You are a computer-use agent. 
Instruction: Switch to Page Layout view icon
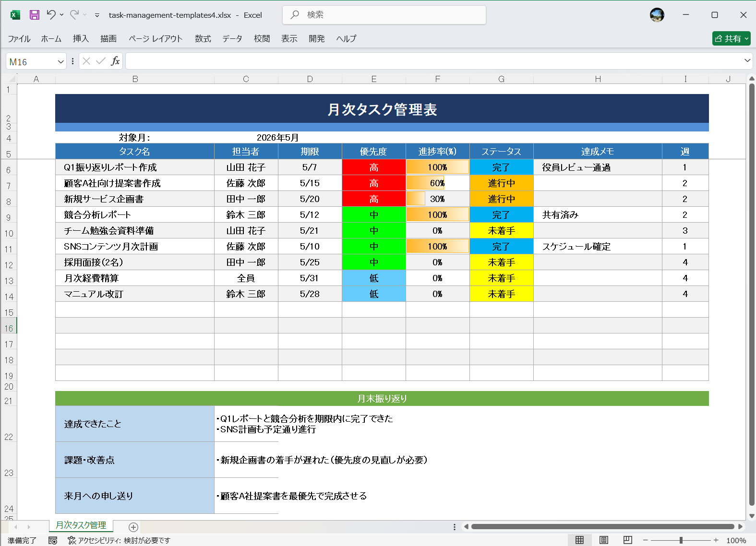(604, 540)
